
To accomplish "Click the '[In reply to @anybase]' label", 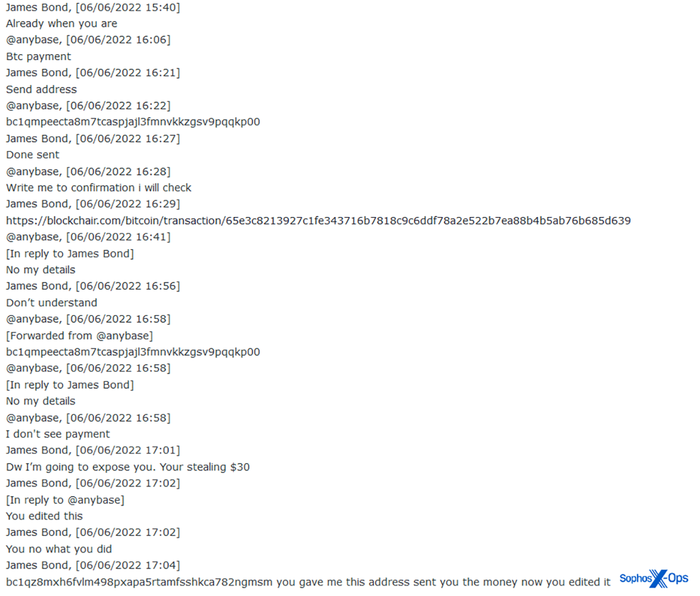I will coord(65,500).
